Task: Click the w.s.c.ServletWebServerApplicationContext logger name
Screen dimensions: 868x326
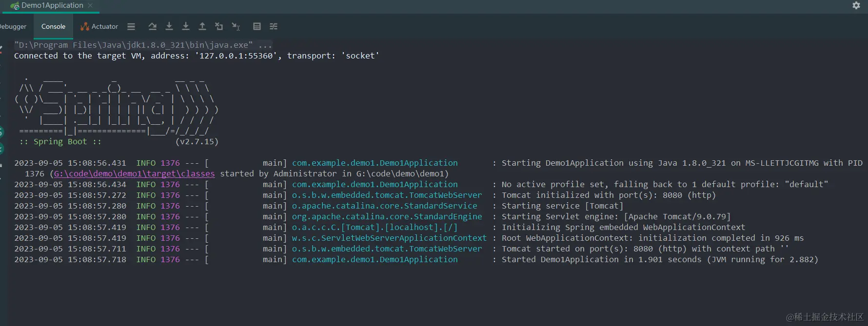Action: (389, 238)
